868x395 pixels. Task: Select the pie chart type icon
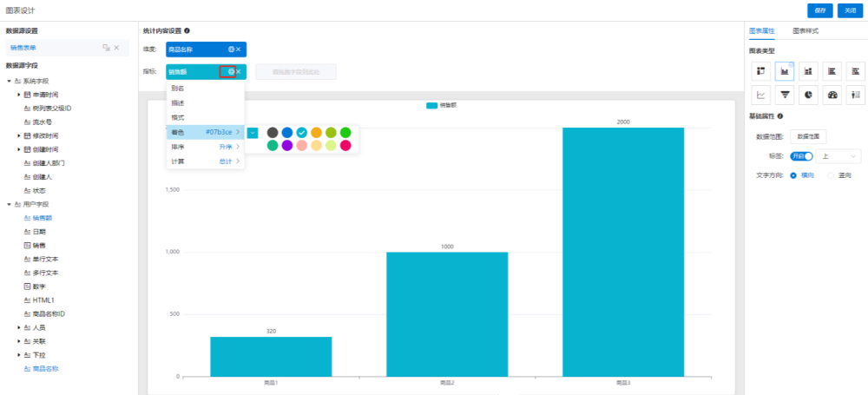tap(808, 95)
